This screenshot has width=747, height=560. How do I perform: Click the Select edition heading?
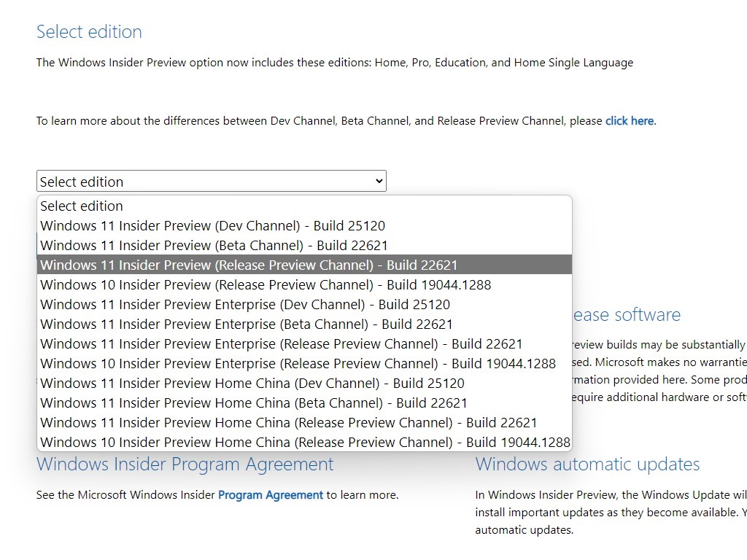[89, 31]
